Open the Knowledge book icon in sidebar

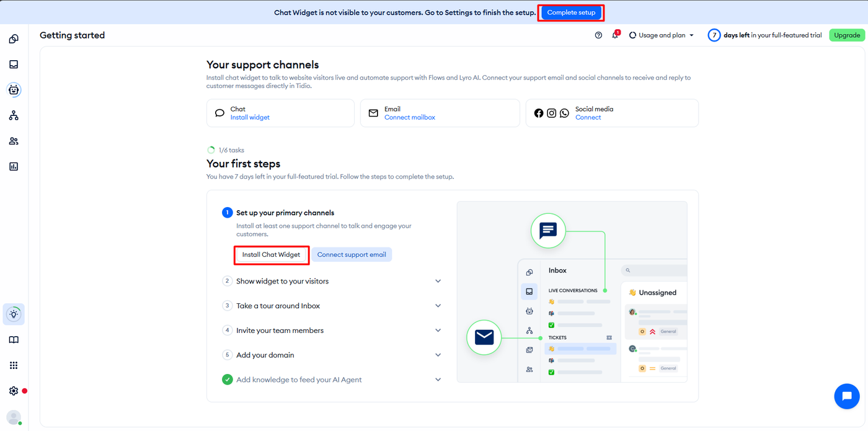tap(14, 340)
